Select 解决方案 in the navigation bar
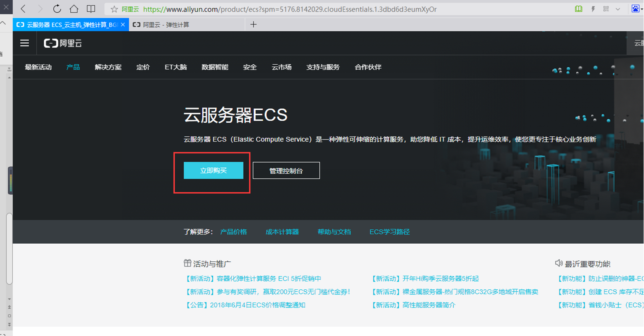 click(108, 67)
